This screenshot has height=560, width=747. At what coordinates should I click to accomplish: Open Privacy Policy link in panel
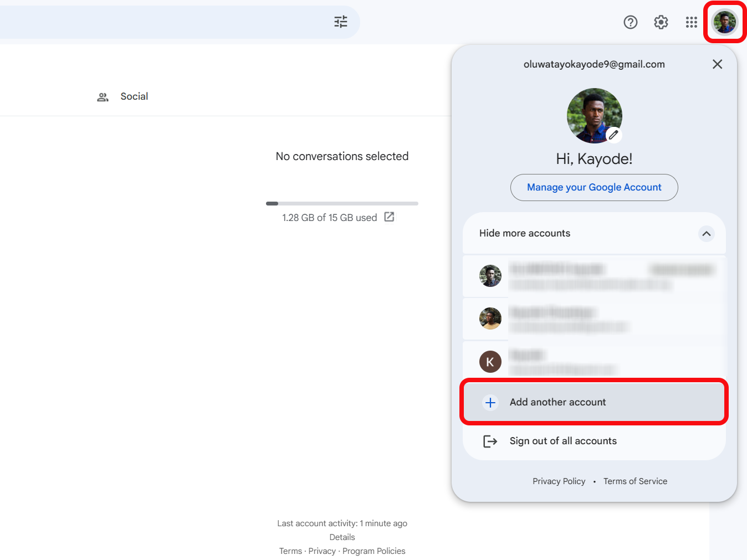point(559,481)
